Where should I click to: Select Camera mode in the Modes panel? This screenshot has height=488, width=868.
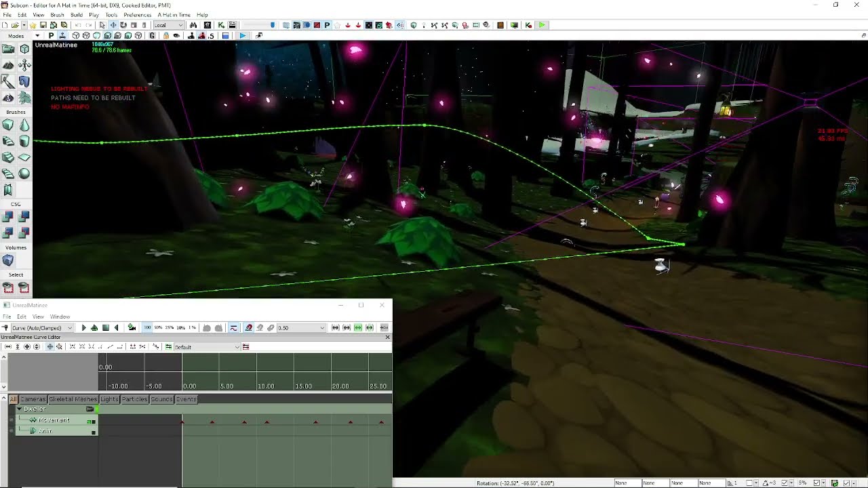point(8,49)
